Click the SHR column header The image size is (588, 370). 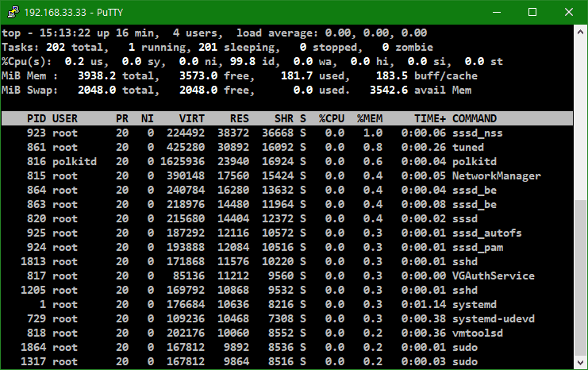pos(284,118)
